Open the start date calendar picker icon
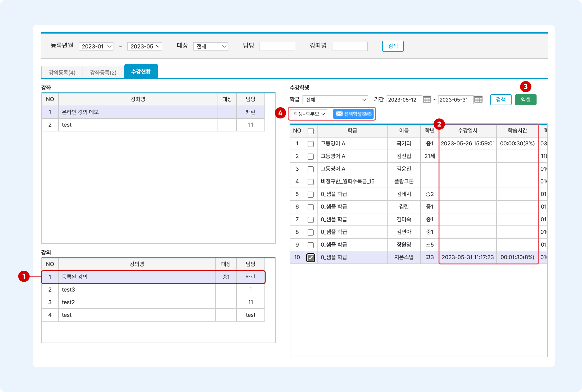The width and height of the screenshot is (582, 392). click(x=427, y=99)
